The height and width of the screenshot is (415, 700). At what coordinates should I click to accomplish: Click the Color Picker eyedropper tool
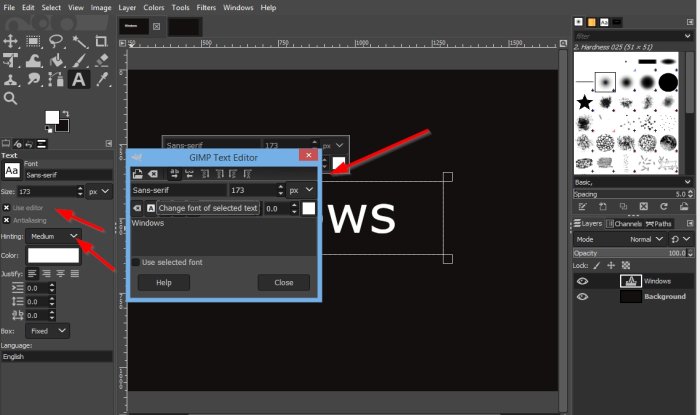[x=101, y=79]
